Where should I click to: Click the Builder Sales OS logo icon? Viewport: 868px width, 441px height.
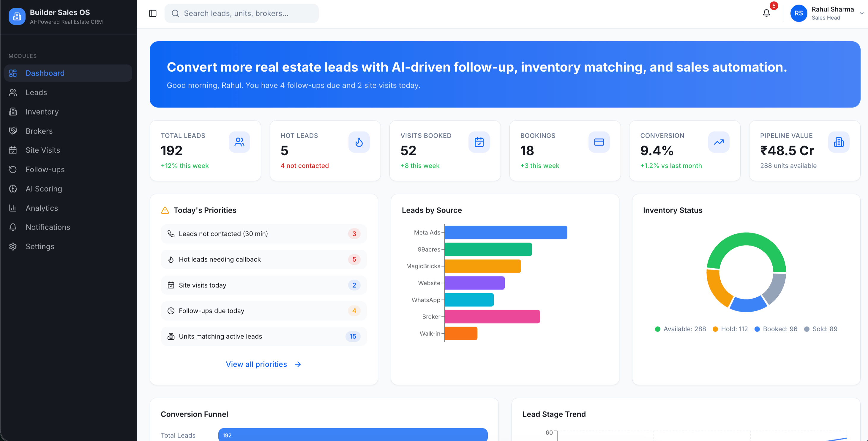click(17, 16)
